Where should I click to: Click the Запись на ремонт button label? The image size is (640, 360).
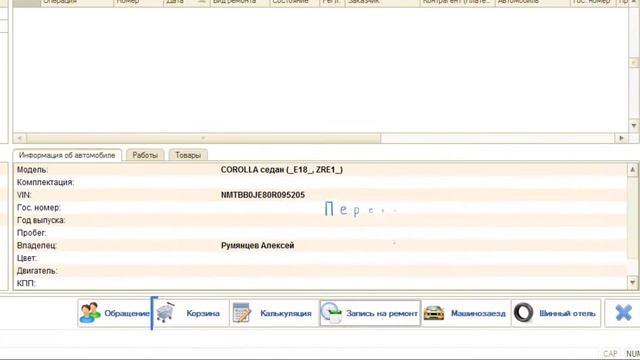click(382, 313)
